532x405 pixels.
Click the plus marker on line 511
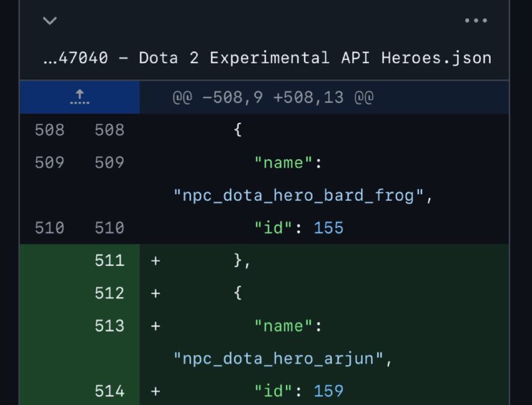(x=156, y=261)
